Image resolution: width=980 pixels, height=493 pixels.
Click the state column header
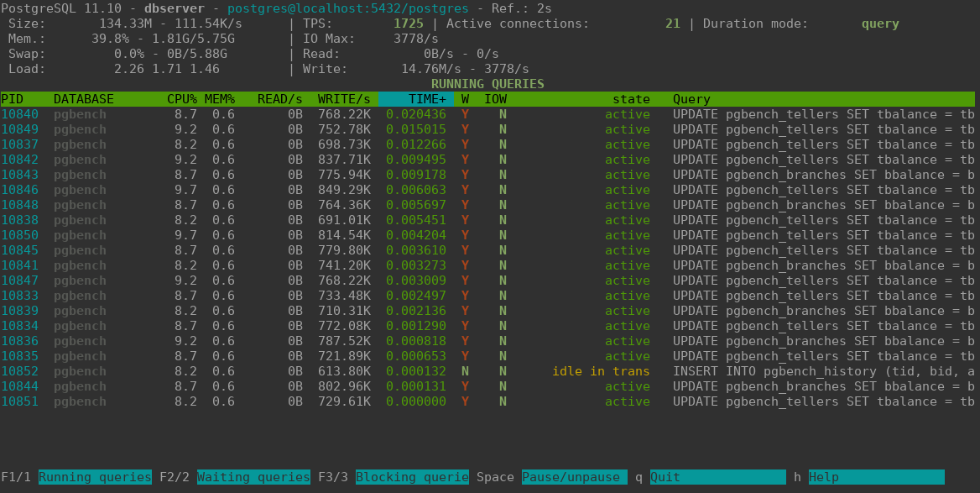[631, 99]
